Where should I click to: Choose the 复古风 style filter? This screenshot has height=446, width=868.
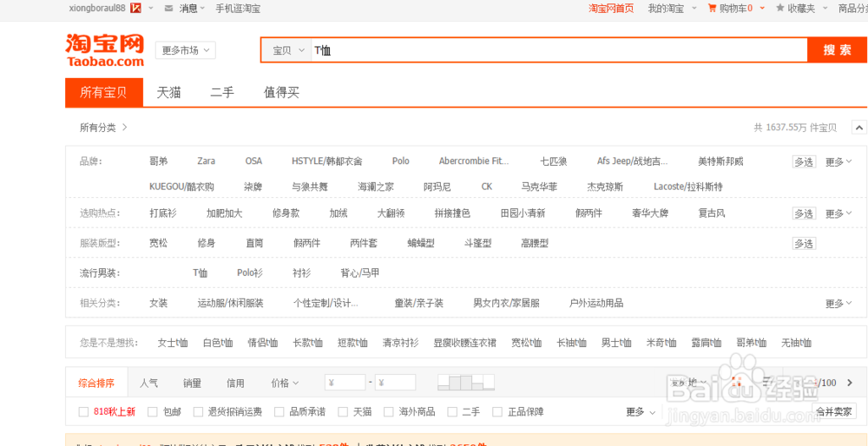coord(712,213)
